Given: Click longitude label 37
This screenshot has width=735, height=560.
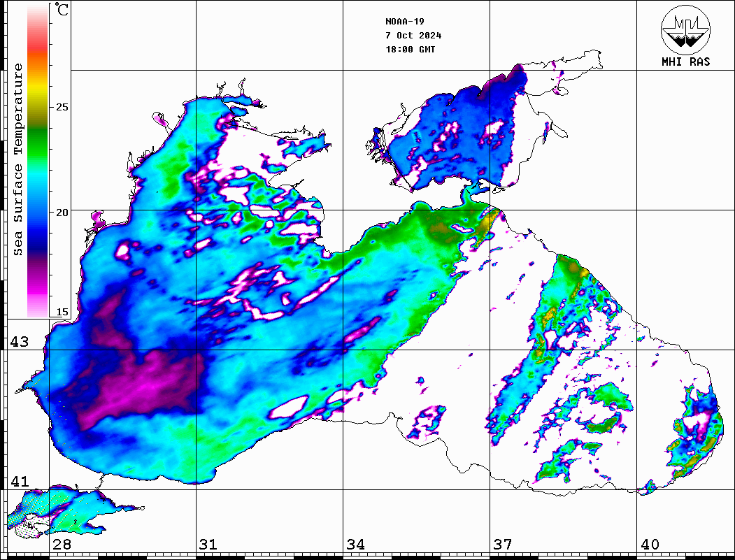Looking at the screenshot, I should tap(503, 545).
